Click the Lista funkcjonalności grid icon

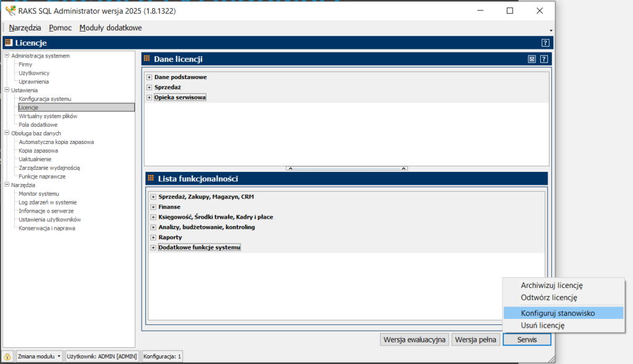coord(151,178)
